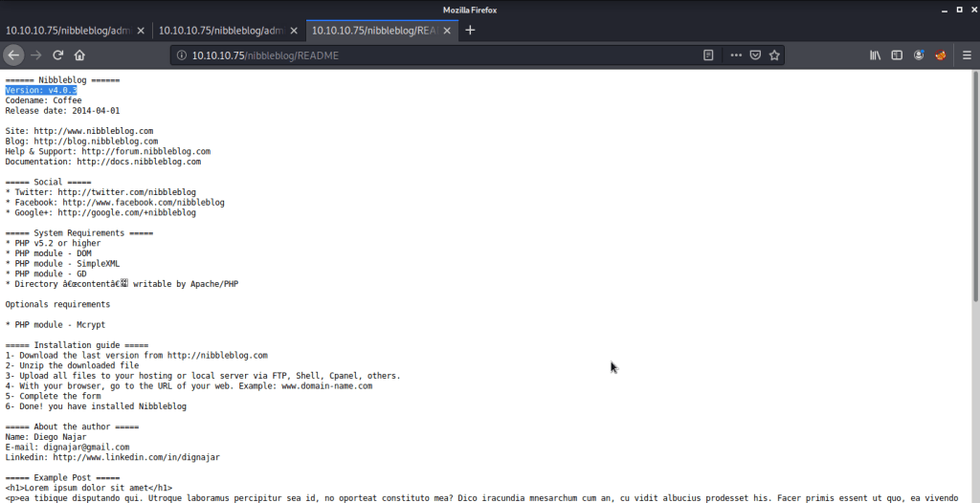980x503 pixels.
Task: Close the active README tab
Action: click(x=449, y=31)
